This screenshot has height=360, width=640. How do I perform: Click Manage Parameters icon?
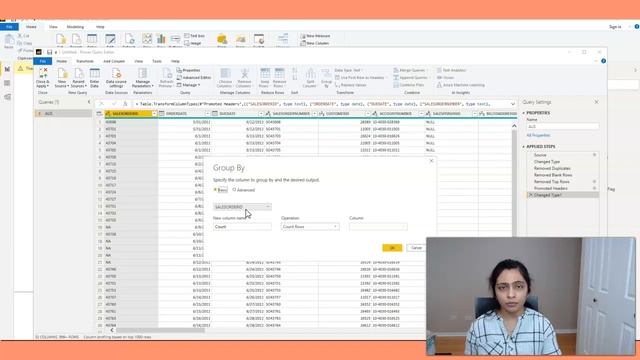[x=142, y=78]
